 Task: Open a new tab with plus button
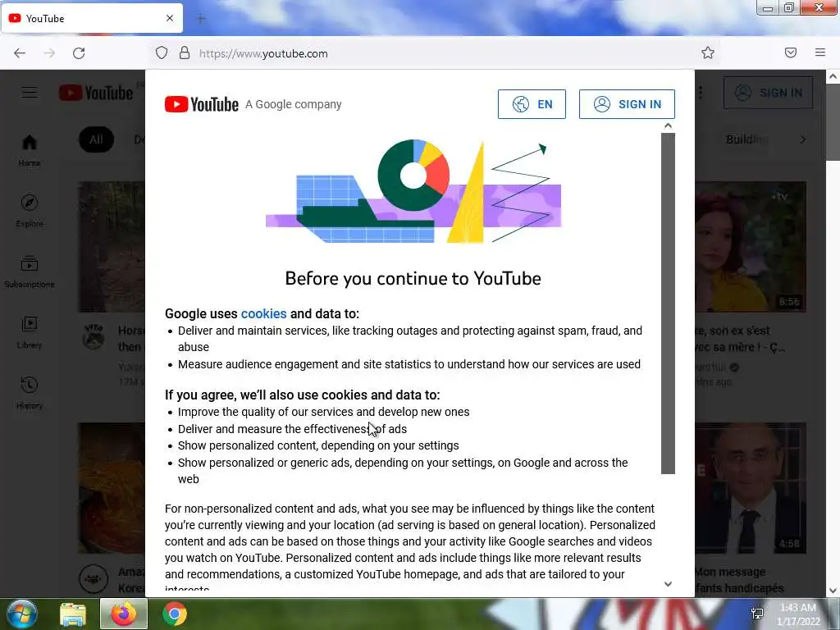(201, 19)
